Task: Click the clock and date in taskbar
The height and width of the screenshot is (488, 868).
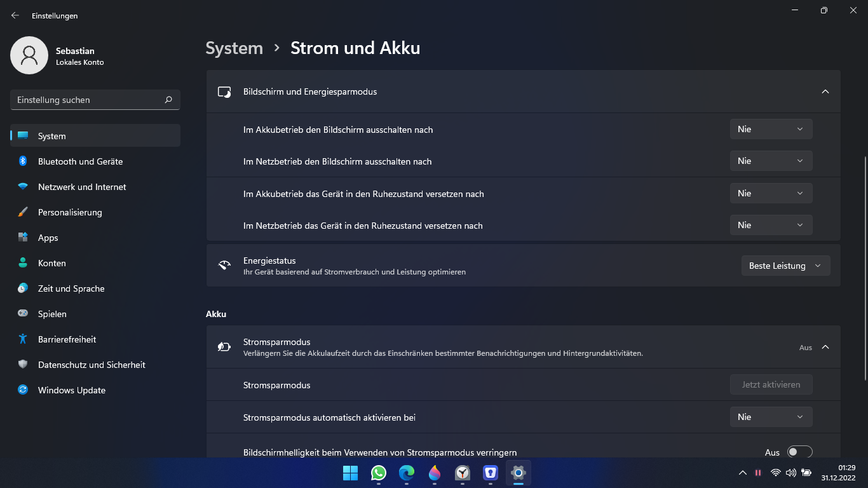Action: (x=838, y=473)
